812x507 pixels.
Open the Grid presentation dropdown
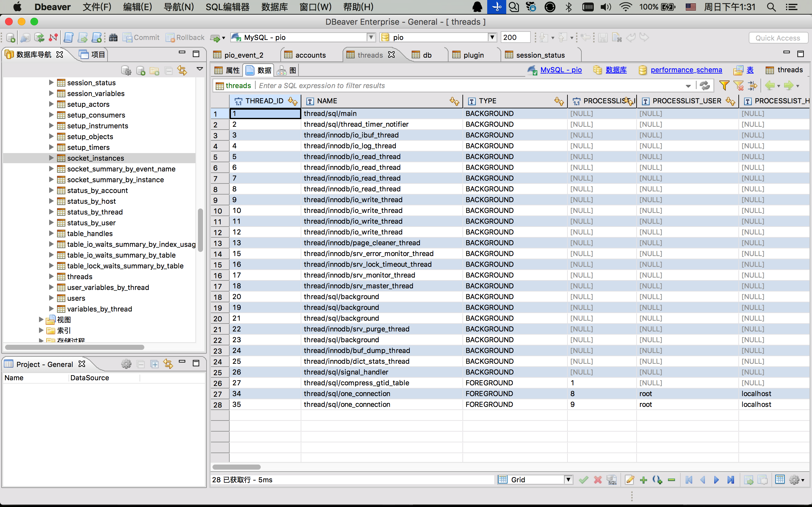(568, 480)
